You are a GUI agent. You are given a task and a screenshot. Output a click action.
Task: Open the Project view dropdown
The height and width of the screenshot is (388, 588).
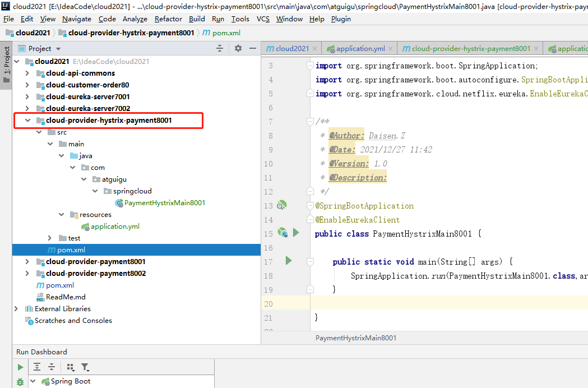pyautogui.click(x=58, y=49)
